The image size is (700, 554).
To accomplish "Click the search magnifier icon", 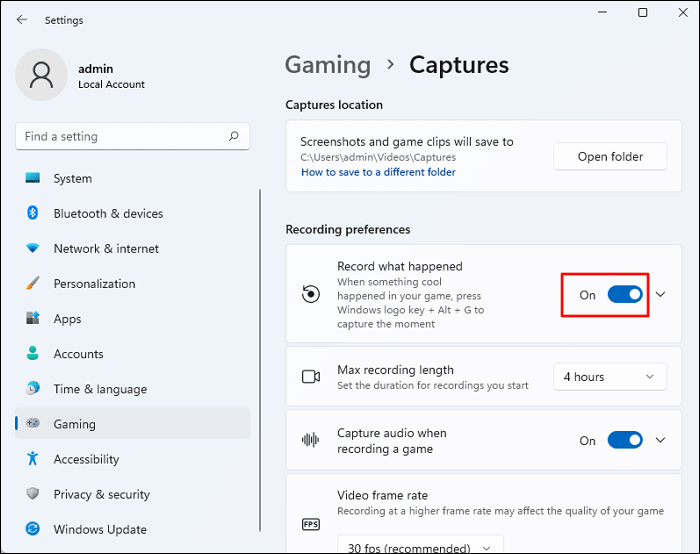I will tap(234, 137).
